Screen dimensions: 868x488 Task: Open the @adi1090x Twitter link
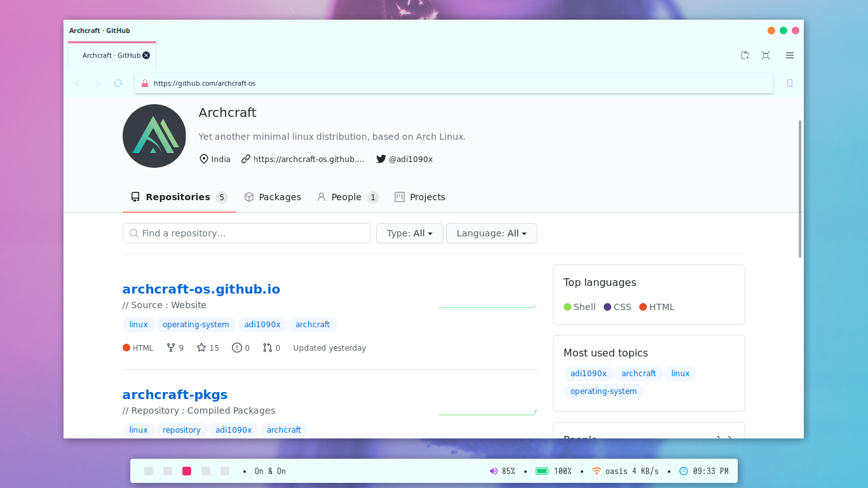[x=410, y=159]
